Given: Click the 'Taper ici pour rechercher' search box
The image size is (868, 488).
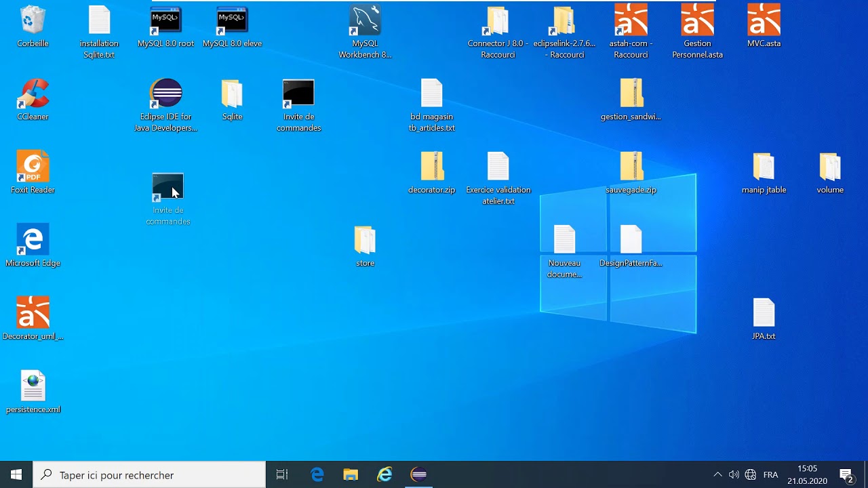Looking at the screenshot, I should pos(149,475).
